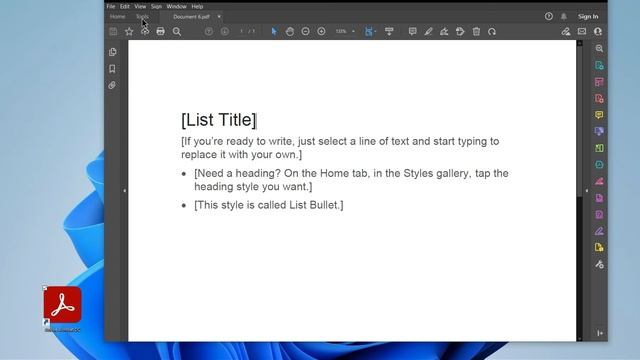Open the teal circular compress tool
640x360 pixels.
[599, 164]
